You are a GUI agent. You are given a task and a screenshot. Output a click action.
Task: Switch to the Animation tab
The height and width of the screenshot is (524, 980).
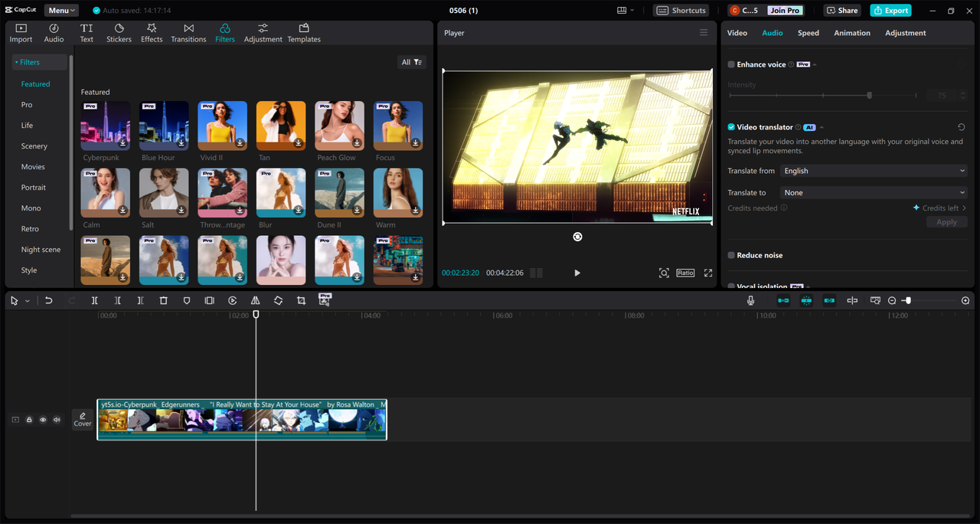tap(852, 33)
